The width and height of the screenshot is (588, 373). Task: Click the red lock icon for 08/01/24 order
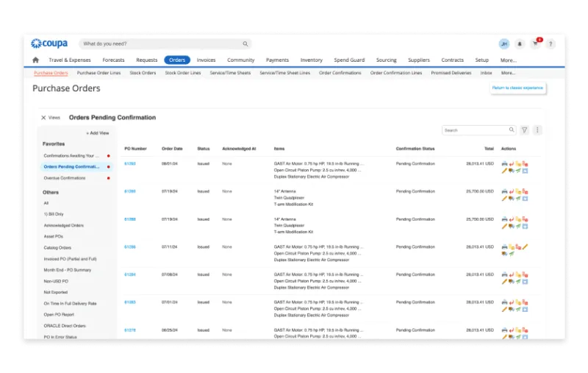(525, 163)
